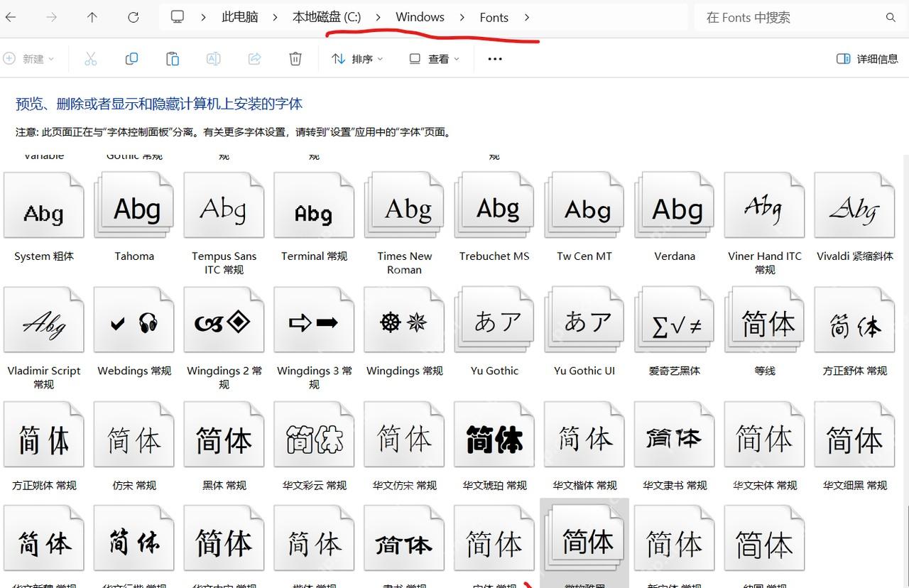
Task: Click the Cut scissors icon
Action: (x=90, y=59)
